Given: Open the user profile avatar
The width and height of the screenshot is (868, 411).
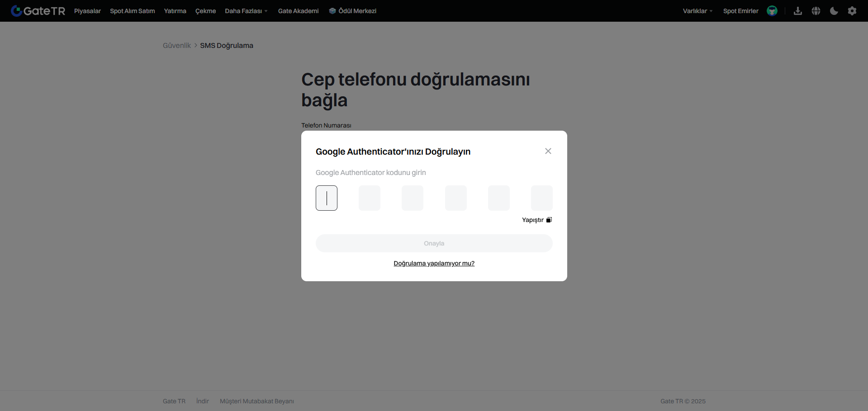Looking at the screenshot, I should pos(772,11).
